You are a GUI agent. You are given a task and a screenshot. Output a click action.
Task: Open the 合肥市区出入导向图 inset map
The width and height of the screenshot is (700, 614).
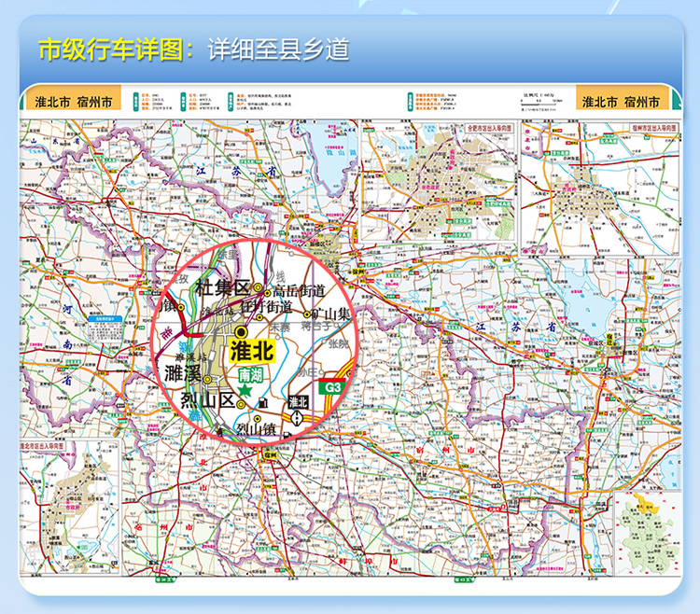point(439,182)
